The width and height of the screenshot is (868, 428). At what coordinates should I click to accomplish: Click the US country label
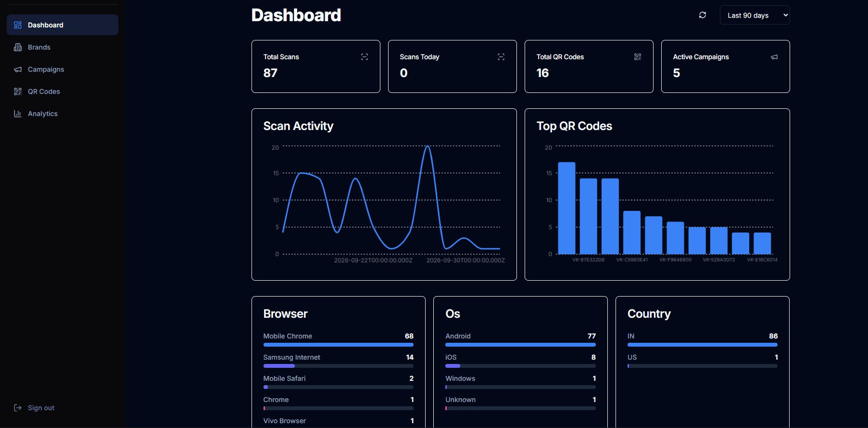(632, 357)
